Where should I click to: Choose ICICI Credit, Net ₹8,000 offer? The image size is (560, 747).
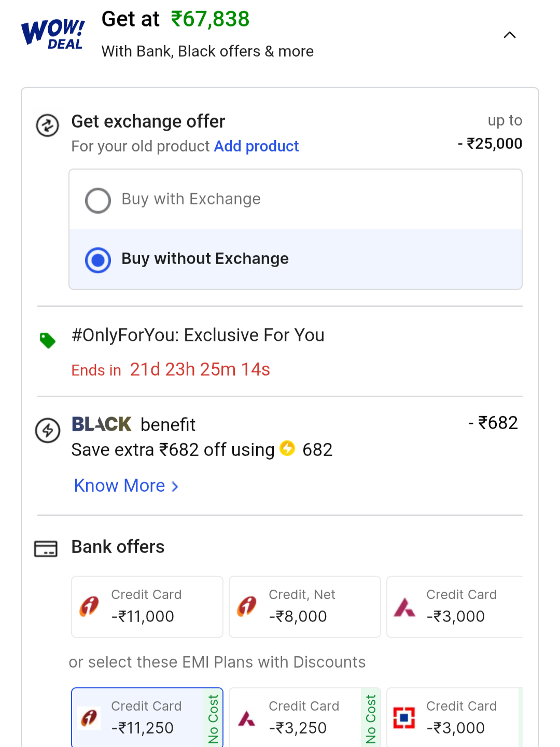coord(305,606)
